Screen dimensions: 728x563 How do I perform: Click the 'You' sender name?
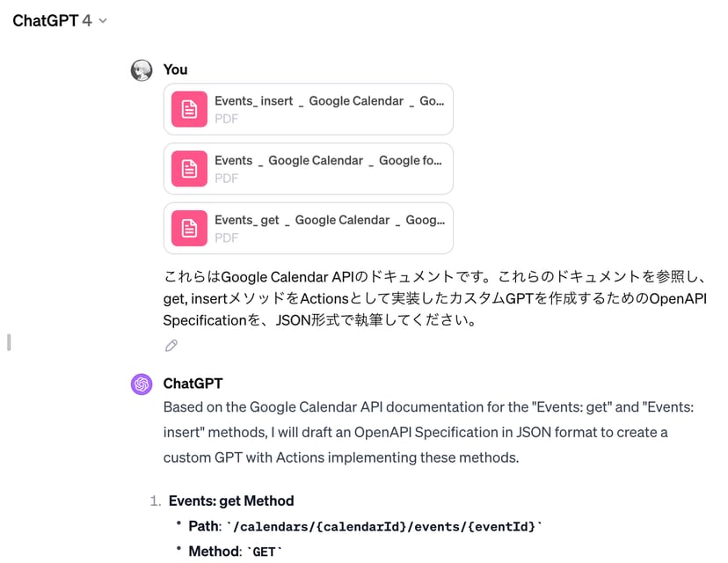[x=175, y=69]
